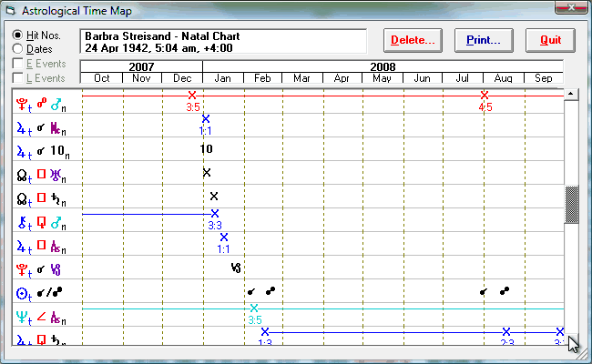
Task: Click the red 4:5 Pluto opposition Mars hit marker
Action: point(485,95)
